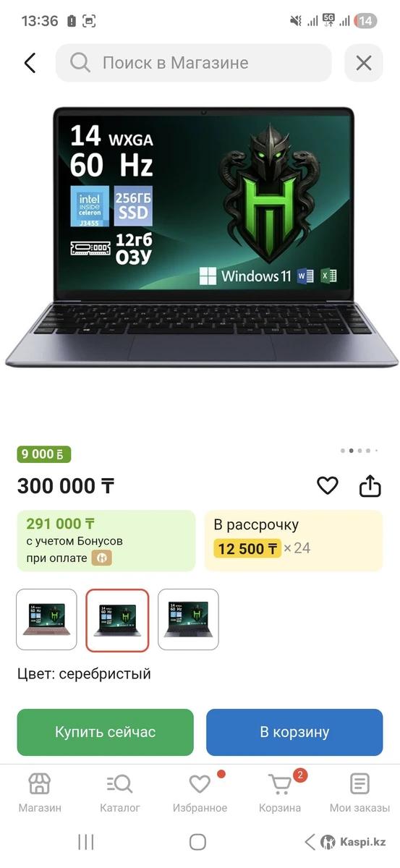Close the search with the X button

coord(364,63)
